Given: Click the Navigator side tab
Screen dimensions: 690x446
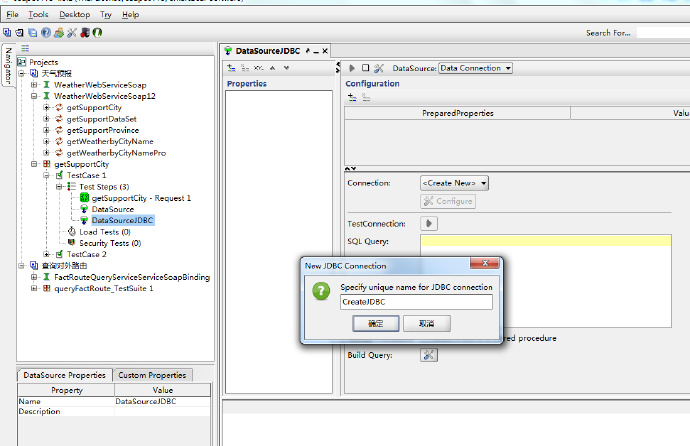Looking at the screenshot, I should (8, 65).
